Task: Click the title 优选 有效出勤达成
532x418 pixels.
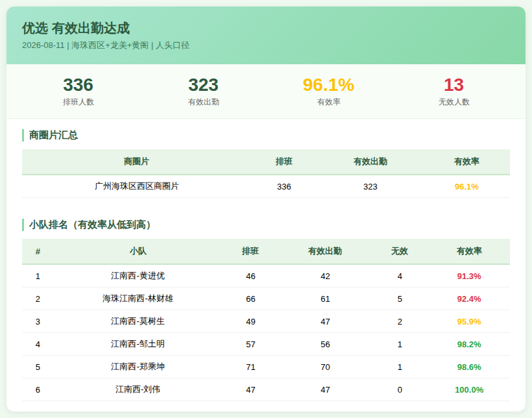Action: click(x=76, y=28)
